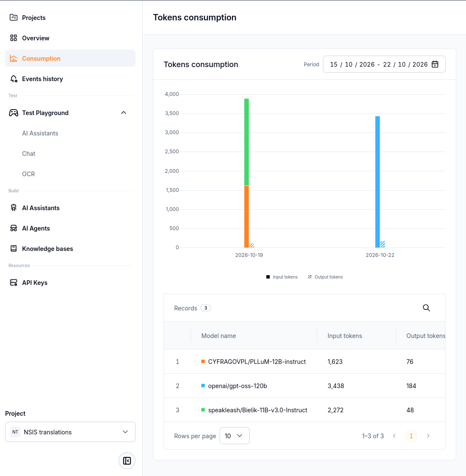The height and width of the screenshot is (476, 466).
Task: Click the openai/gpt-oss-120b row name
Action: (237, 386)
